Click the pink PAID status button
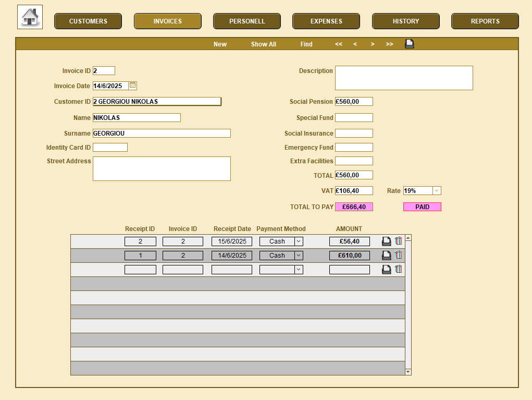Screen dimensions: 532x400 pyautogui.click(x=422, y=207)
